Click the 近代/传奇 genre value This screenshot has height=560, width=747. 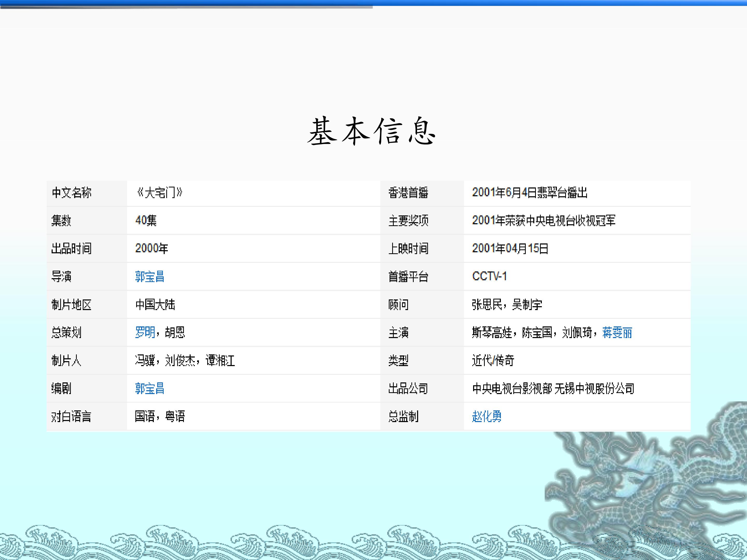(x=493, y=361)
